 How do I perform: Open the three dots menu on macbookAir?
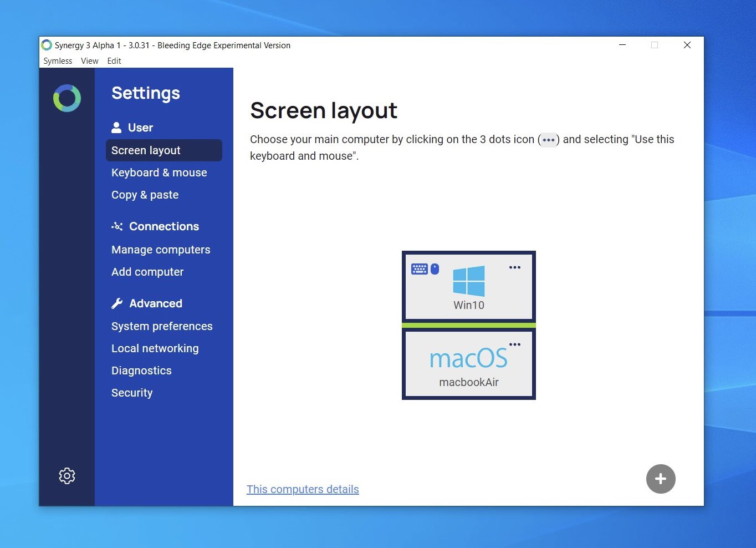coord(515,344)
